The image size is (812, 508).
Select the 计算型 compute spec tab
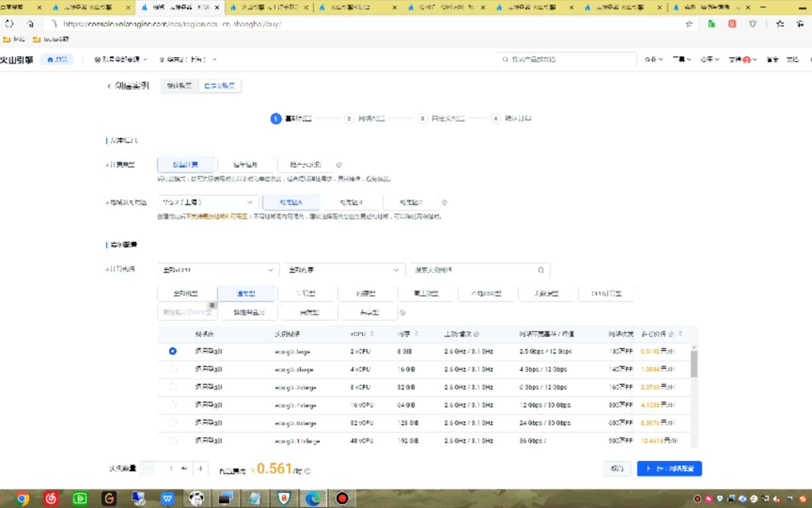pos(306,294)
